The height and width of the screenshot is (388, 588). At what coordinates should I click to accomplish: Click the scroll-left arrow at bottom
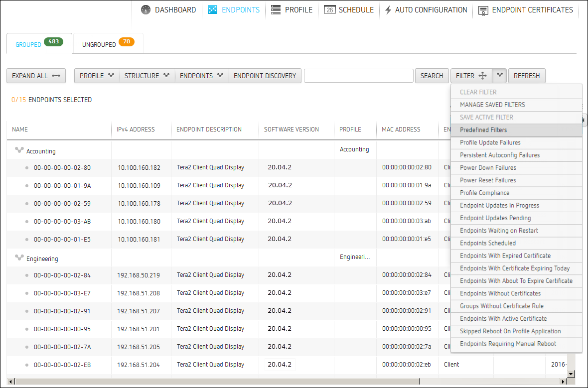click(10, 382)
